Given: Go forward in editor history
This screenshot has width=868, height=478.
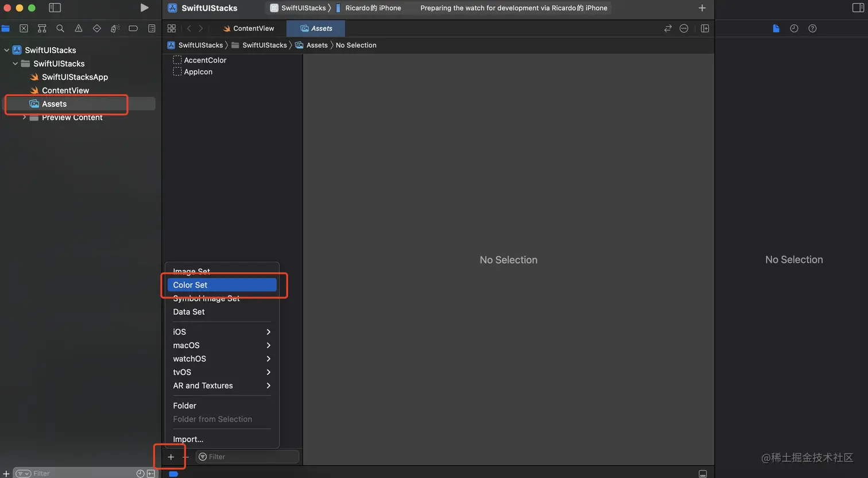Looking at the screenshot, I should (x=200, y=28).
